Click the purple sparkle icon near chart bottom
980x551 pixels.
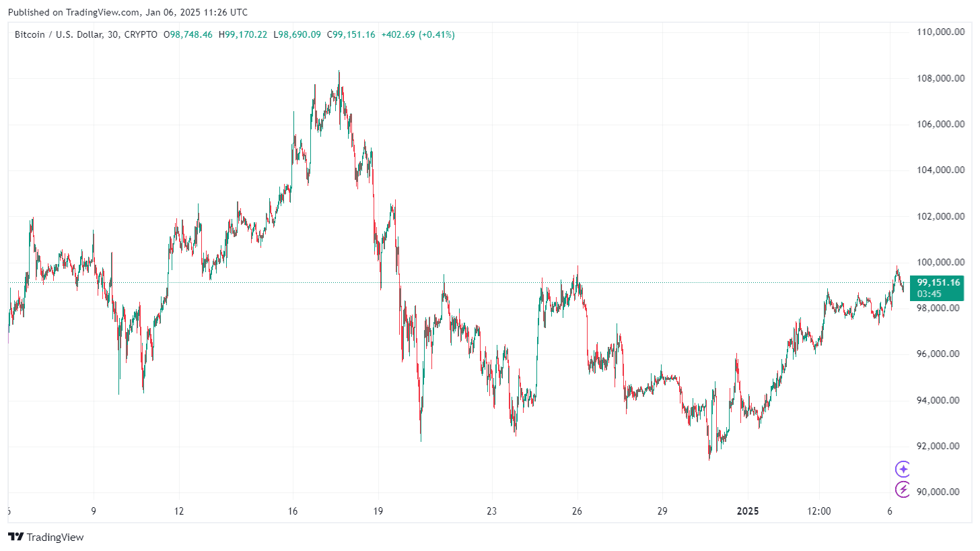pos(903,469)
